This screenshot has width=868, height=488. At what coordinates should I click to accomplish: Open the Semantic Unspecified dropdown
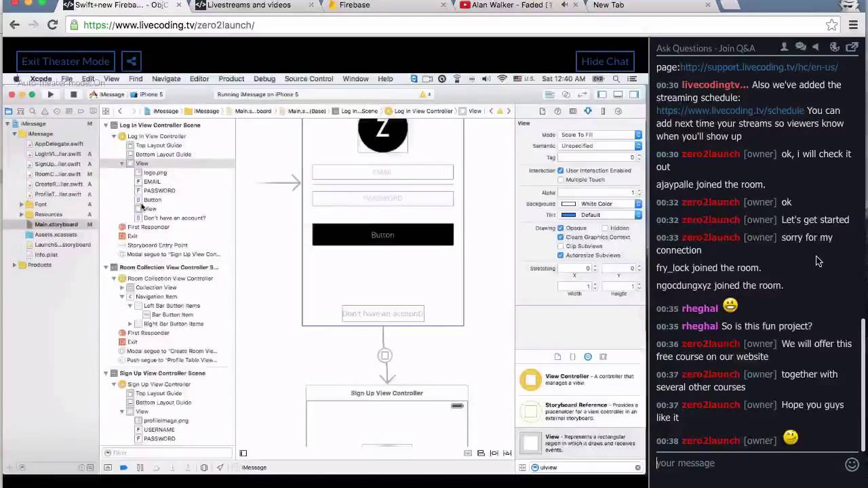point(599,146)
